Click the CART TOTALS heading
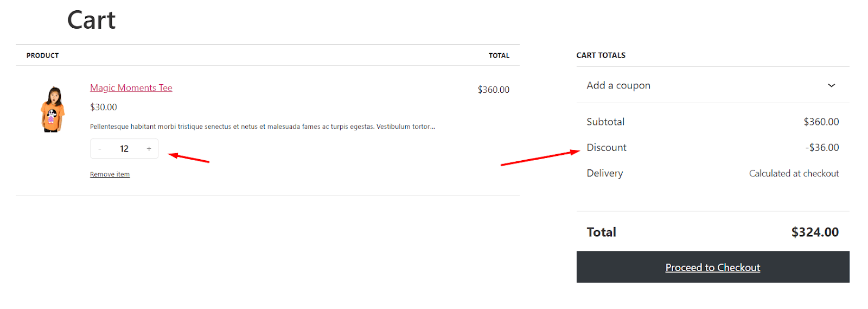The height and width of the screenshot is (309, 868). click(601, 55)
